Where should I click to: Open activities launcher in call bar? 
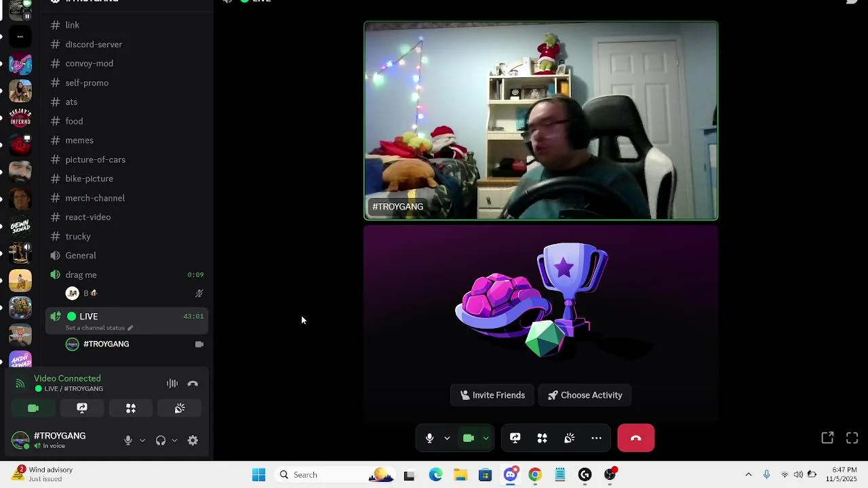point(542,438)
